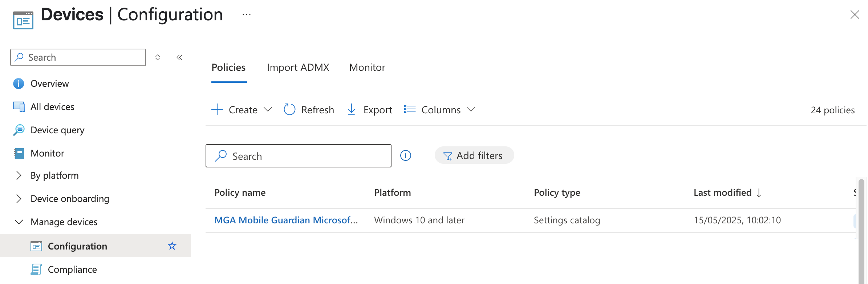Click the info icon beside policy search
The image size is (868, 284).
pos(405,156)
